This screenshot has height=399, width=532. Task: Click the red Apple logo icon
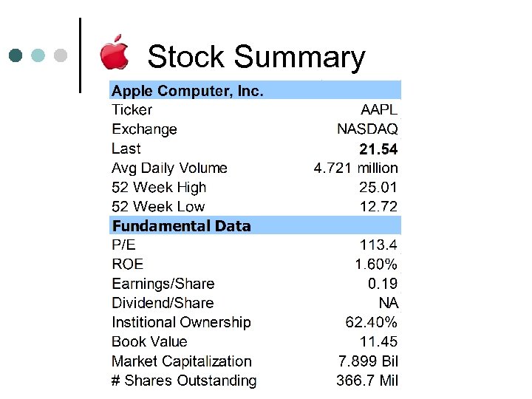(114, 52)
